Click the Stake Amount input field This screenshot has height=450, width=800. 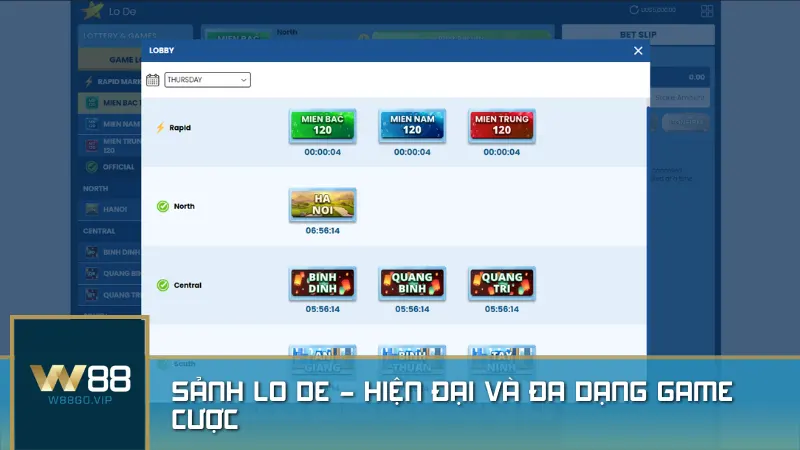tap(679, 97)
